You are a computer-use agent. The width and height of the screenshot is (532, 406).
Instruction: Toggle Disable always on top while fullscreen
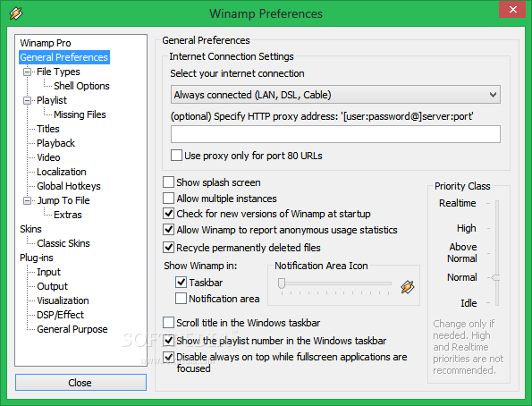click(x=169, y=357)
